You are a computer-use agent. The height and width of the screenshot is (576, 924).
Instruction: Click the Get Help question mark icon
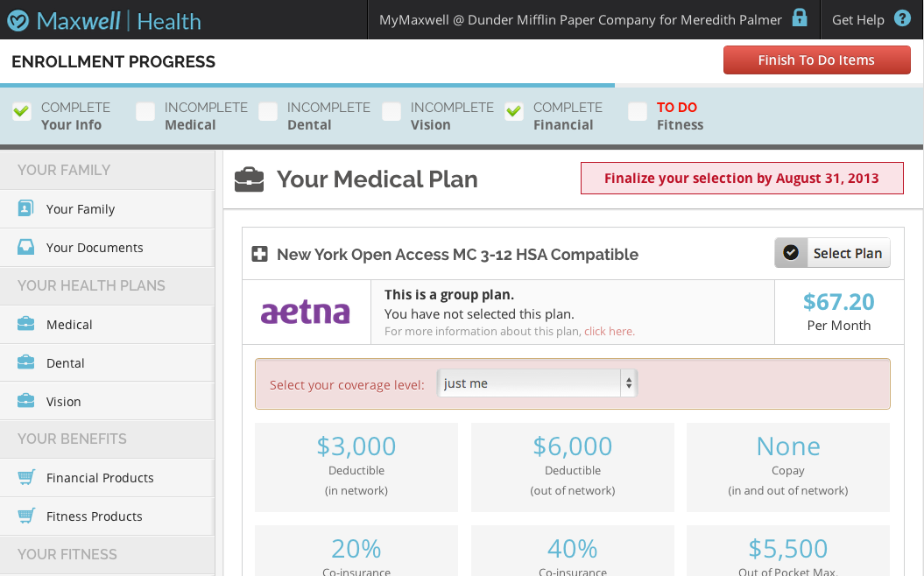point(902,18)
